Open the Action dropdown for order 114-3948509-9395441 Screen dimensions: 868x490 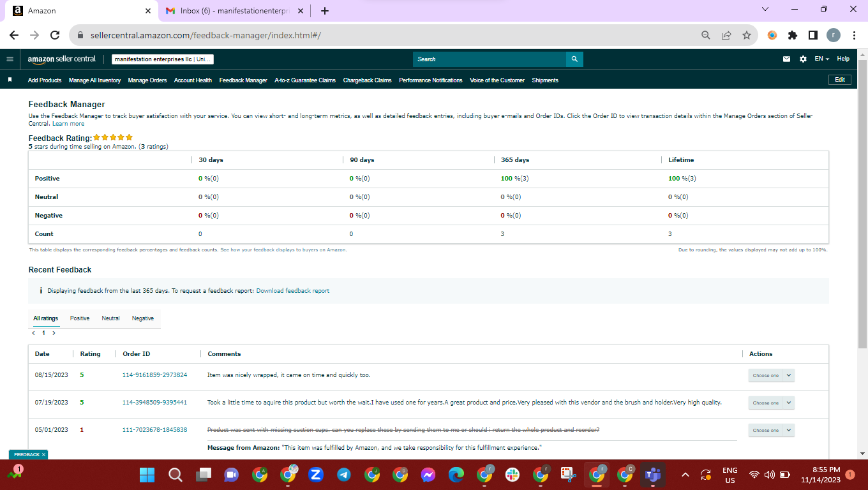pyautogui.click(x=771, y=403)
